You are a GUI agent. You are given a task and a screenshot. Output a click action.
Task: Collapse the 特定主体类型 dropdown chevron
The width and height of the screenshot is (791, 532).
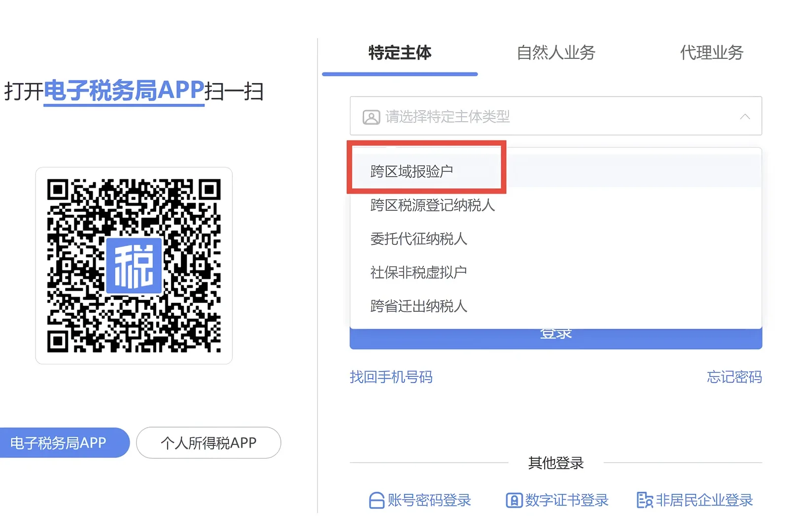click(746, 117)
